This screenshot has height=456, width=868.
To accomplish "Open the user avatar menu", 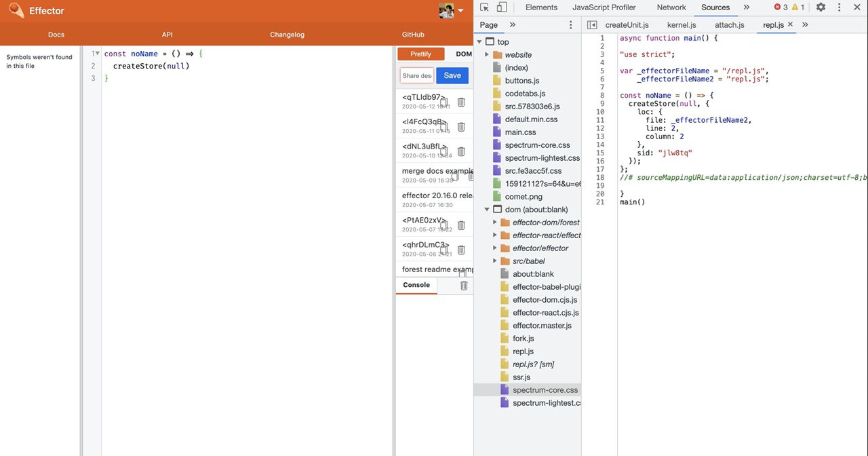I will (x=451, y=10).
